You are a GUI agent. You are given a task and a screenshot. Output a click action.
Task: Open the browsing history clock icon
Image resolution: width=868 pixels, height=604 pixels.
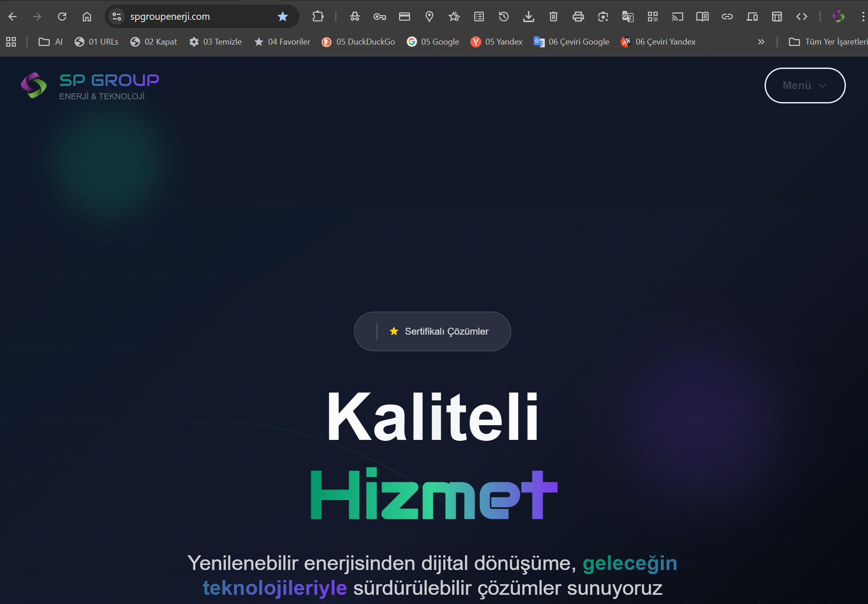(x=503, y=16)
